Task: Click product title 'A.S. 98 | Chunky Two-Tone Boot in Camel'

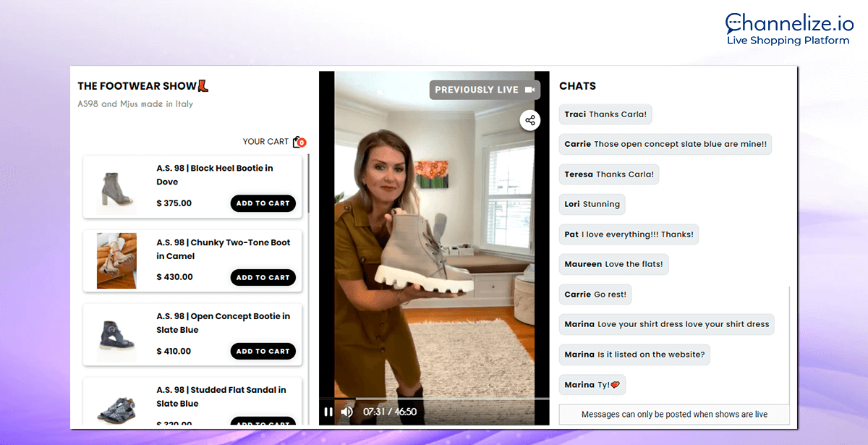Action: point(224,249)
